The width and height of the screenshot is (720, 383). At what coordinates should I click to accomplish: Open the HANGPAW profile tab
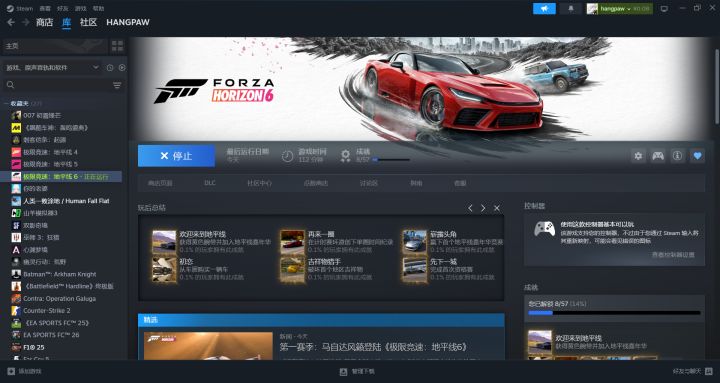(x=128, y=22)
